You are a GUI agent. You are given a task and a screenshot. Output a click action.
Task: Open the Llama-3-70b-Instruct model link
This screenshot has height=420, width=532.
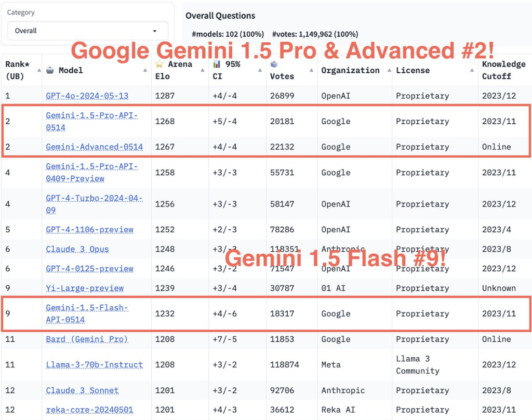coord(95,364)
